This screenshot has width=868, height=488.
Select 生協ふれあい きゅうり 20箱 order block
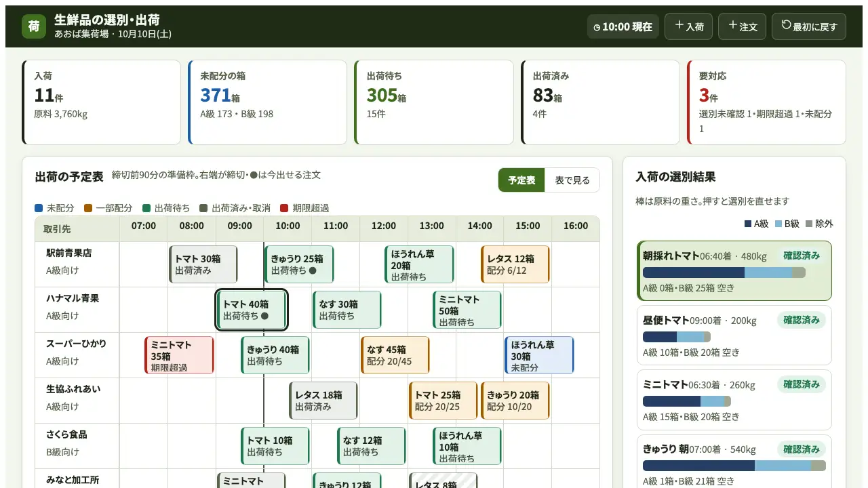click(x=515, y=401)
